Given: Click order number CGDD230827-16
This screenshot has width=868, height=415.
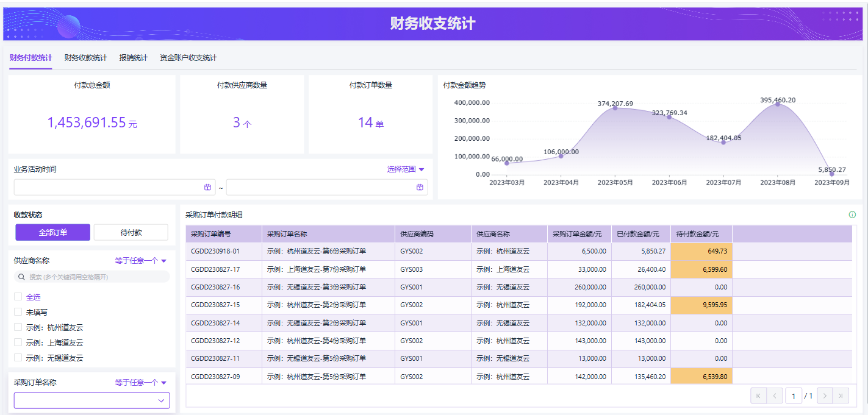Looking at the screenshot, I should coord(215,287).
